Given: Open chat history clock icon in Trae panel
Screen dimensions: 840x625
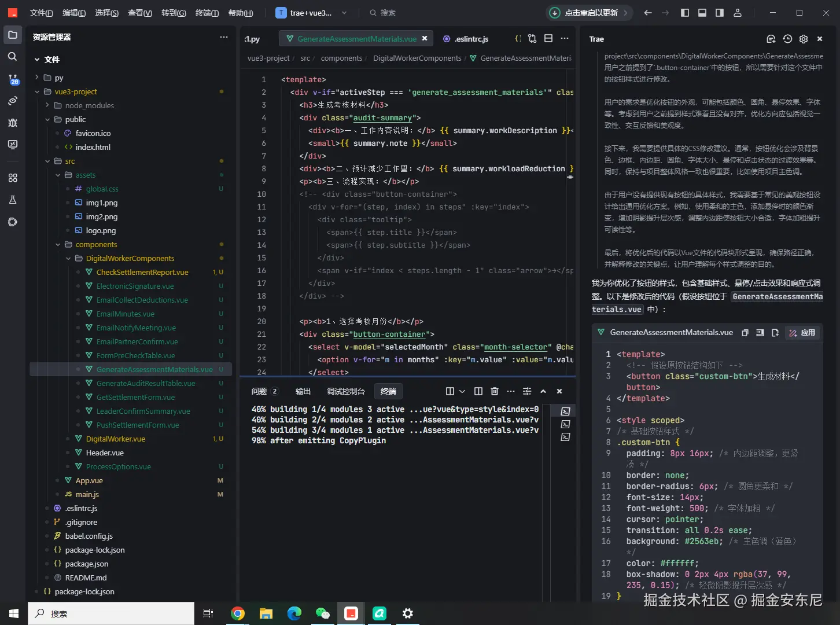Looking at the screenshot, I should [787, 39].
